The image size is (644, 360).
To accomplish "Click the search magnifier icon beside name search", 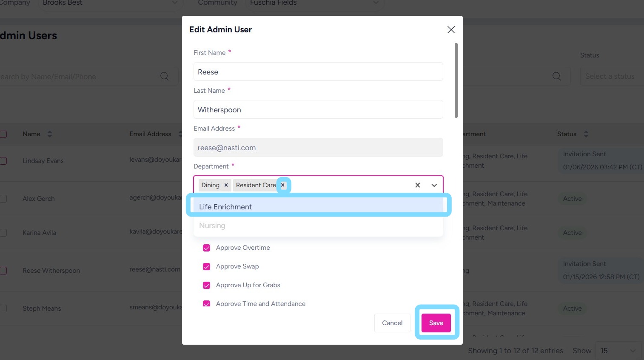I will pyautogui.click(x=165, y=77).
